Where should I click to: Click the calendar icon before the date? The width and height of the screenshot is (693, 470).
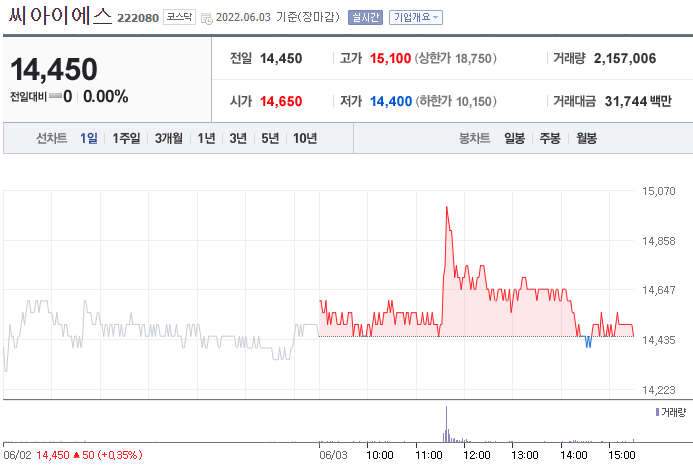click(206, 19)
